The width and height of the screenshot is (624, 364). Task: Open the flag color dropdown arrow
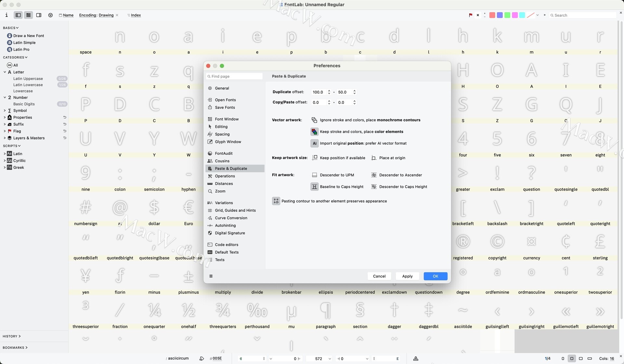click(538, 15)
